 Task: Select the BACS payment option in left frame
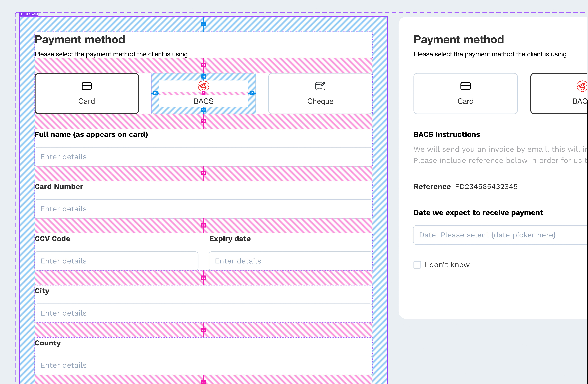pos(204,93)
